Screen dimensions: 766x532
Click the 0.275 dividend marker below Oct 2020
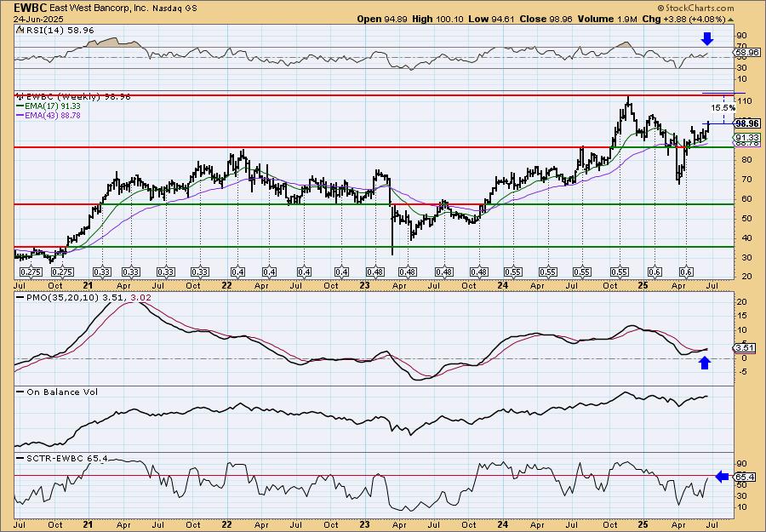point(62,272)
